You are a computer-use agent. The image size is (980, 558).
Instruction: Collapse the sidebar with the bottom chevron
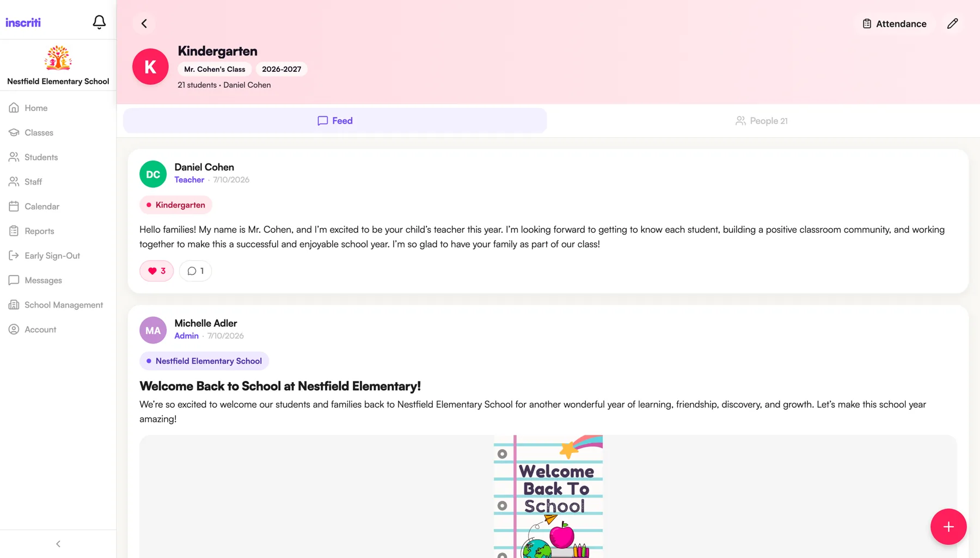click(58, 544)
